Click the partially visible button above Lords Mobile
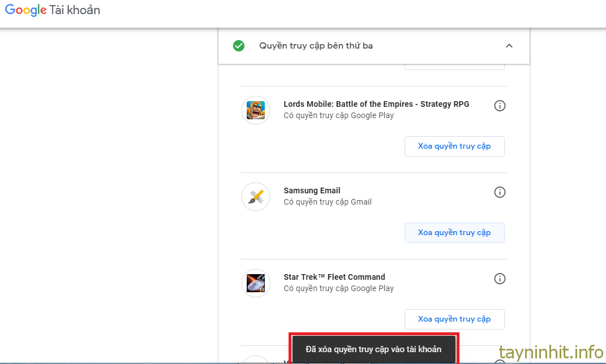The height and width of the screenshot is (364, 606). pyautogui.click(x=454, y=67)
